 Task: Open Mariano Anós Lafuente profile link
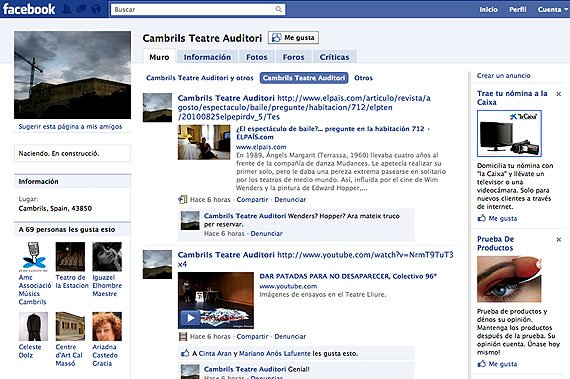click(275, 353)
